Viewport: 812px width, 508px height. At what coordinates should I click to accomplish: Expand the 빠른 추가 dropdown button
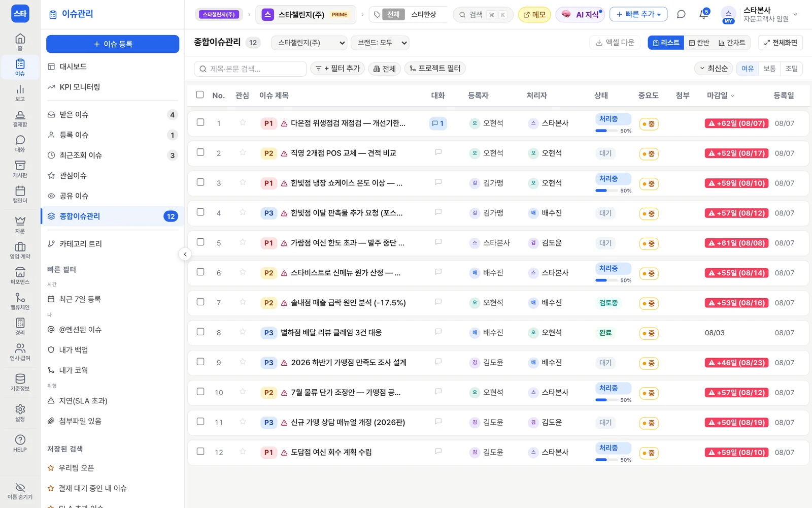pos(638,14)
